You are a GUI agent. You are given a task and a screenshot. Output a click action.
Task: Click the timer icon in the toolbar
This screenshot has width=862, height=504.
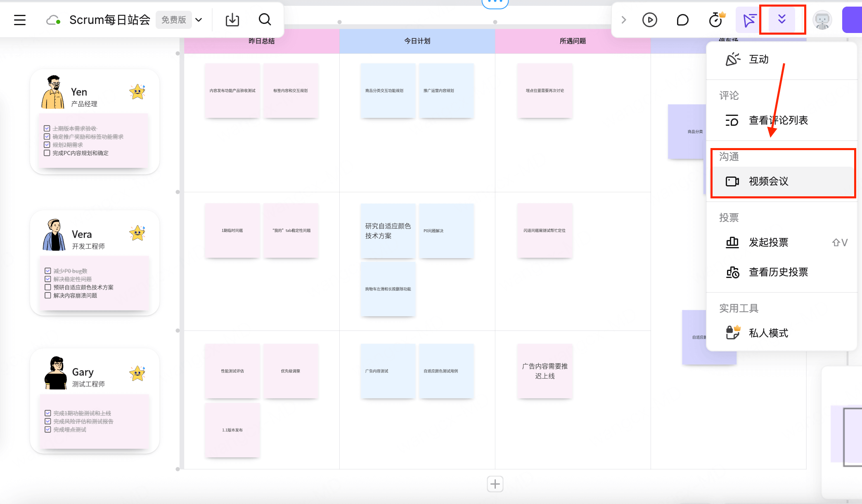(715, 19)
